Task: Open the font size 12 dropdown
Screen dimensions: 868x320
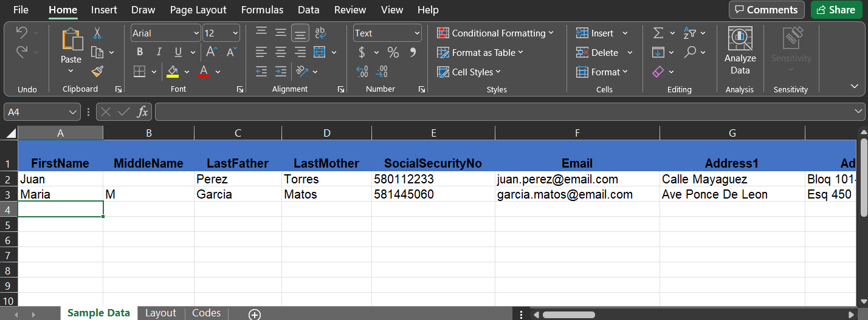Action: (235, 33)
